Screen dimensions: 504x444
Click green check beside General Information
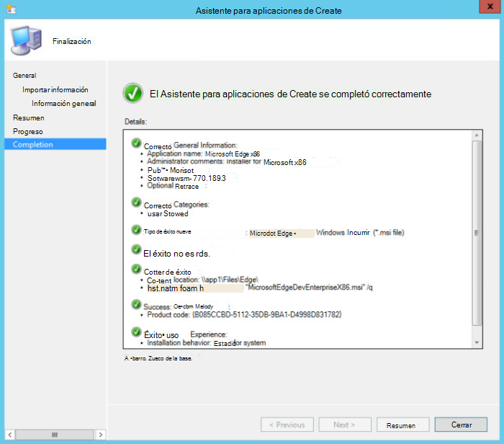136,143
